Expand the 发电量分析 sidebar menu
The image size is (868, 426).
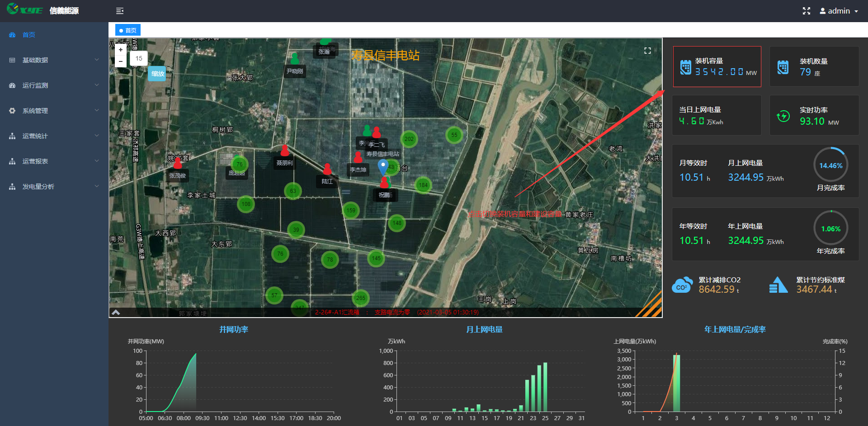[x=54, y=187]
